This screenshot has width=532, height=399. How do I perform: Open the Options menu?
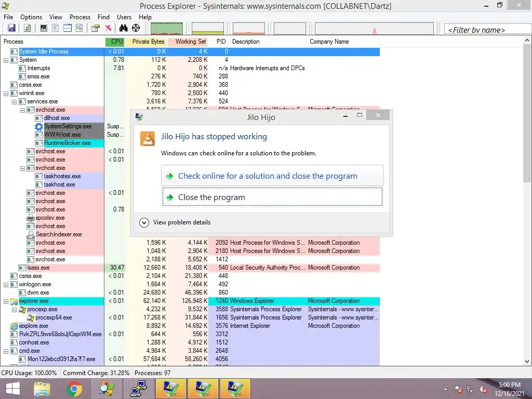(x=31, y=17)
